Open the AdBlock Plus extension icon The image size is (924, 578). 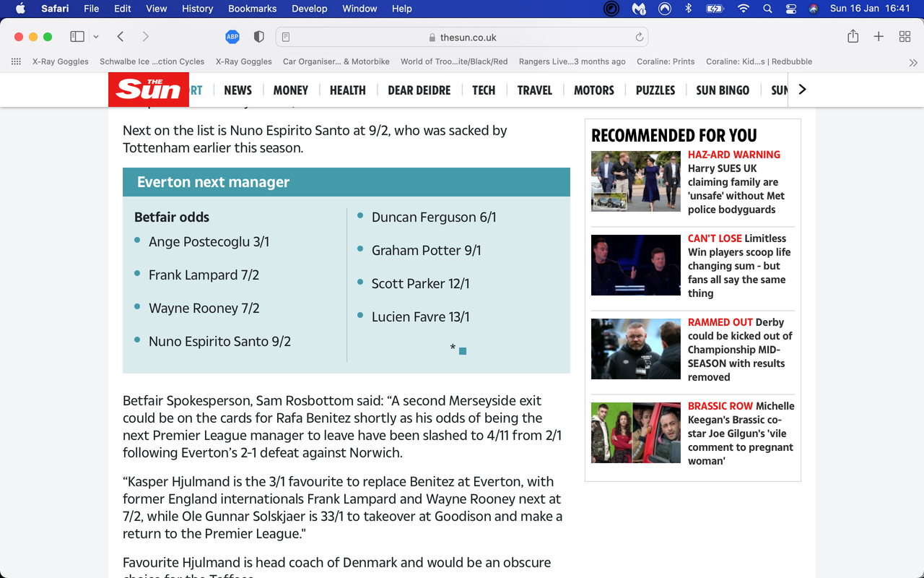click(x=232, y=37)
